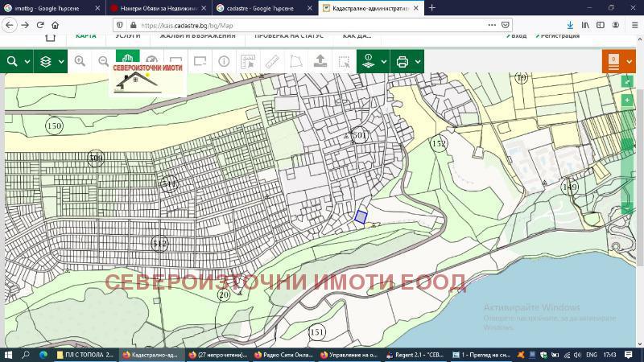644x362 pixels.
Task: Click the upload file tool
Action: (x=320, y=61)
